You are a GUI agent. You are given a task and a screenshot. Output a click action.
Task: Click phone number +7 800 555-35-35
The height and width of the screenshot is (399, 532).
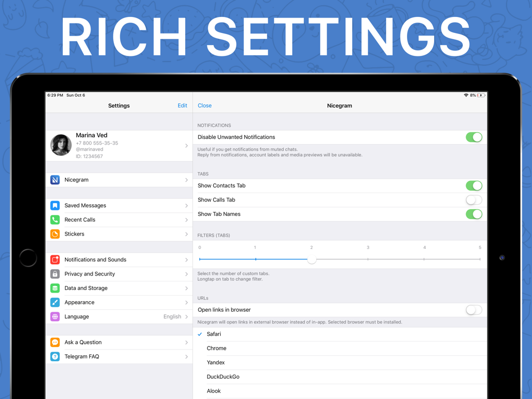coord(97,143)
